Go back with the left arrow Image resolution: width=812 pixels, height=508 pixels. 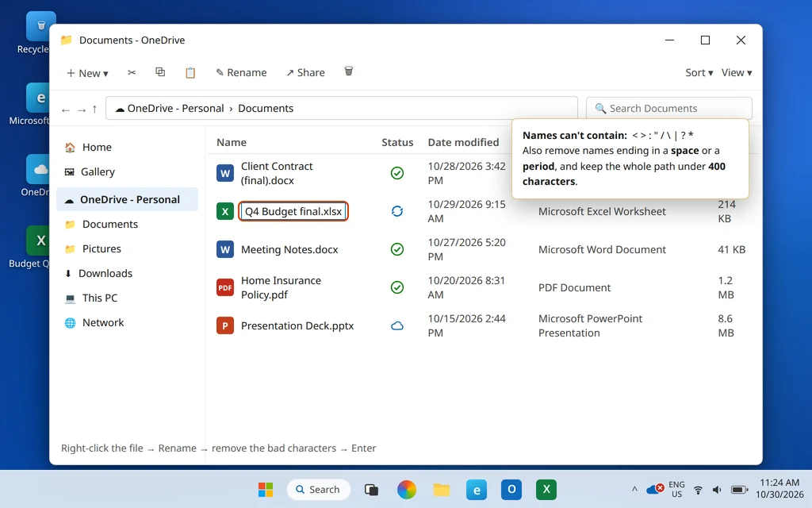point(66,110)
